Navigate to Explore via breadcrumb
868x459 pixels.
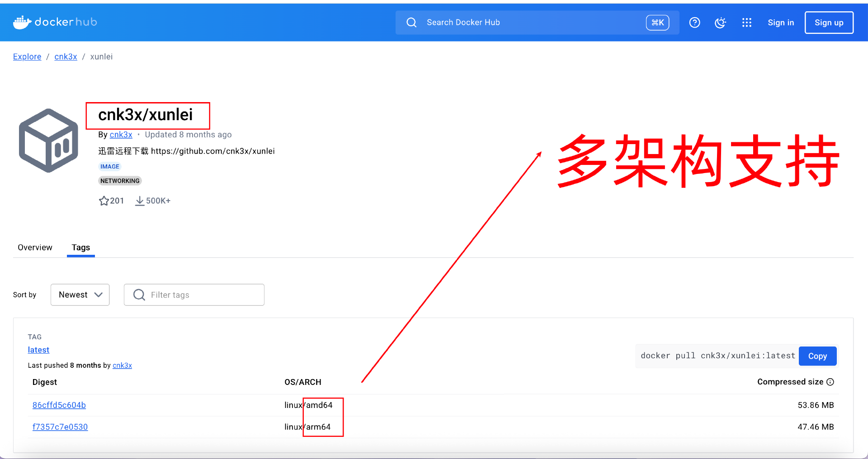pos(27,56)
